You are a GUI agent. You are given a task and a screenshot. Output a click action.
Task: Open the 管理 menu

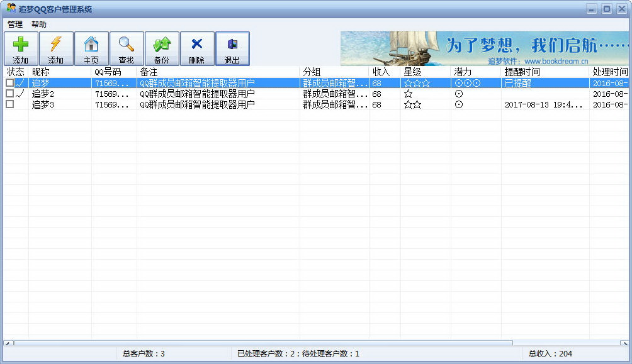click(x=15, y=24)
